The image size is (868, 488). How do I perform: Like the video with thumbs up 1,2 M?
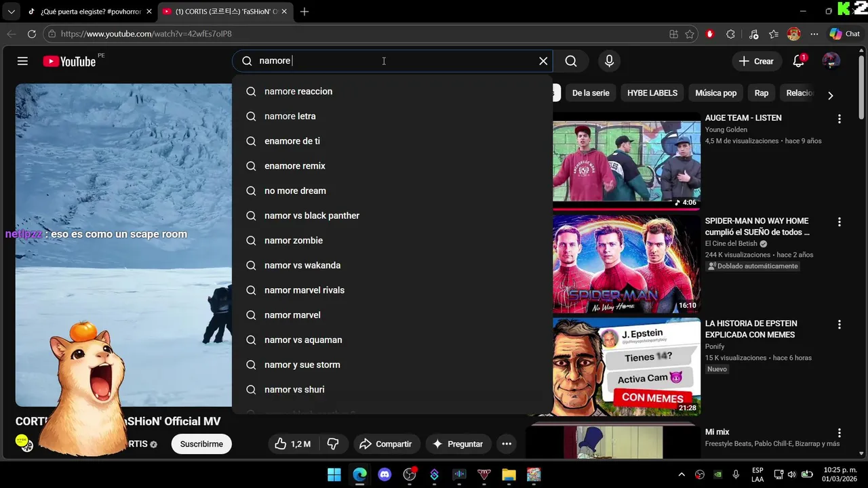[292, 444]
